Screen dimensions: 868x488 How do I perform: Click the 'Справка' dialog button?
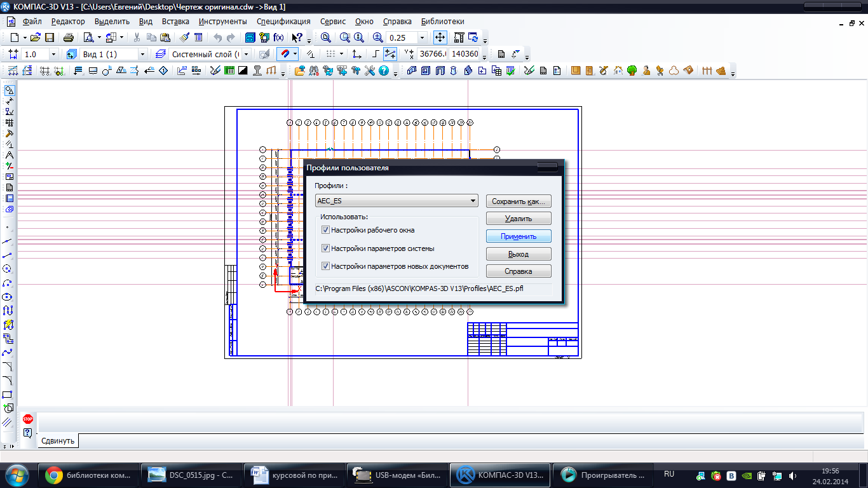(519, 271)
